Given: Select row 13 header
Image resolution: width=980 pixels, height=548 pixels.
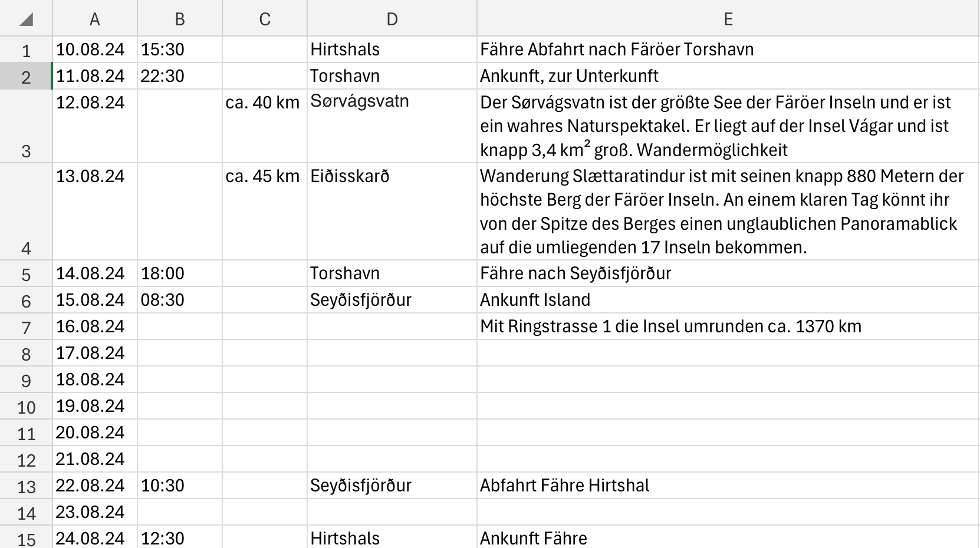Looking at the screenshot, I should coord(26,486).
